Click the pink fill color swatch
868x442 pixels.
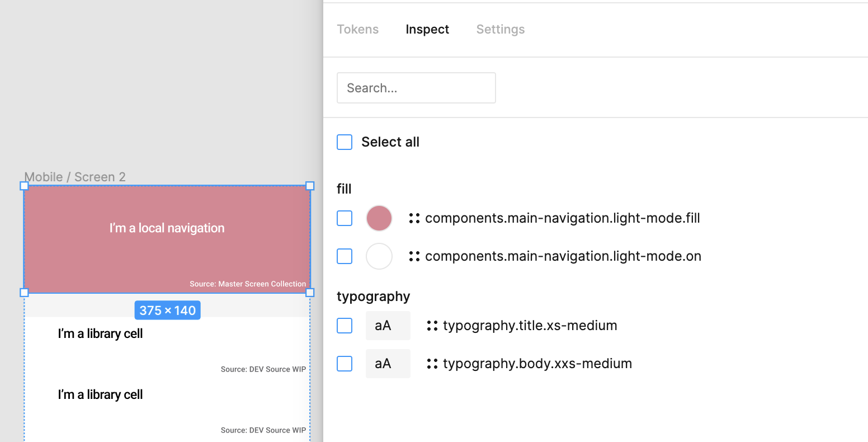tap(379, 218)
